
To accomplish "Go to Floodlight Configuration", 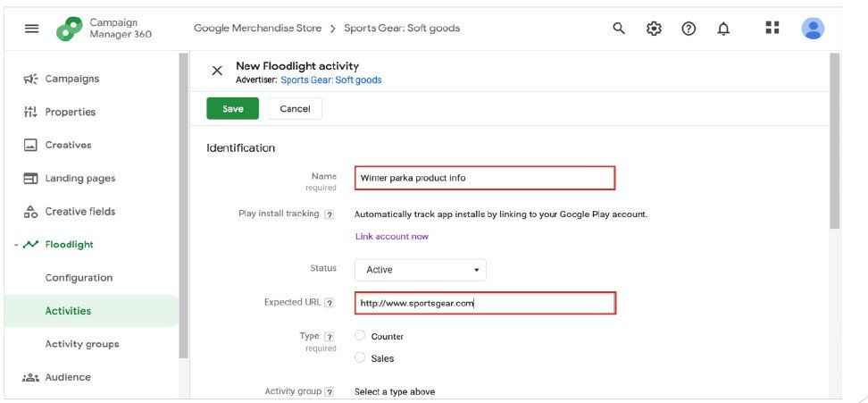I will pos(79,278).
